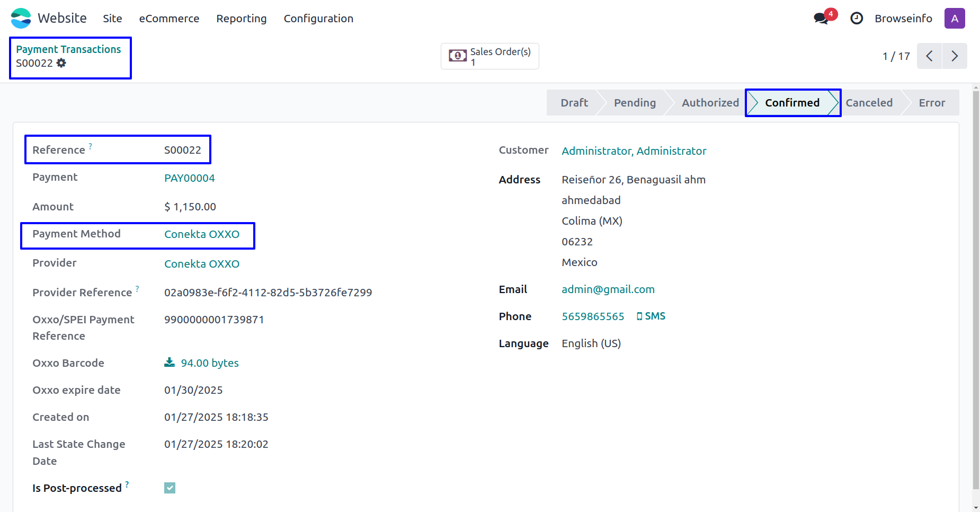Open the admin@gmail.com email link
This screenshot has height=512, width=980.
pos(608,289)
